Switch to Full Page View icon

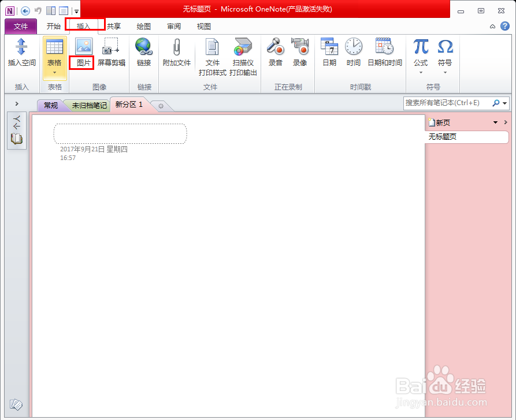pos(64,11)
